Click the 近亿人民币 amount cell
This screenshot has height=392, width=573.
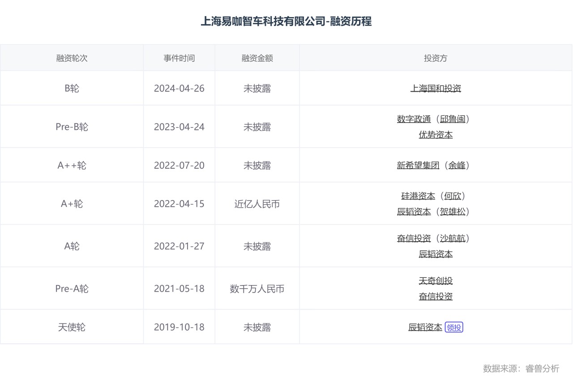point(257,204)
